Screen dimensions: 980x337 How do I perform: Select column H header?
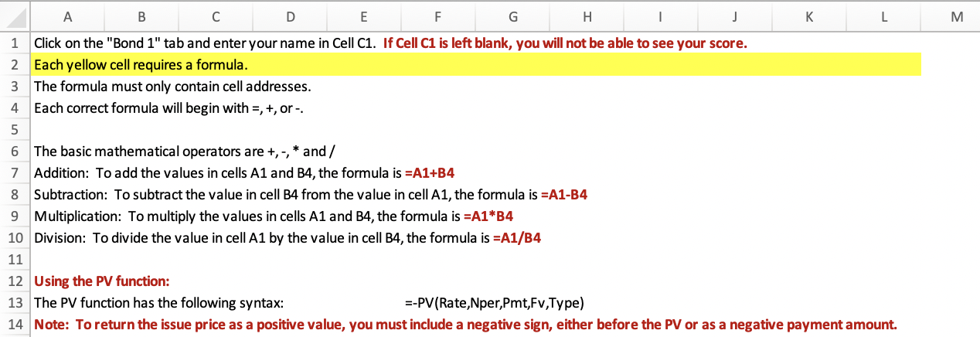(587, 15)
